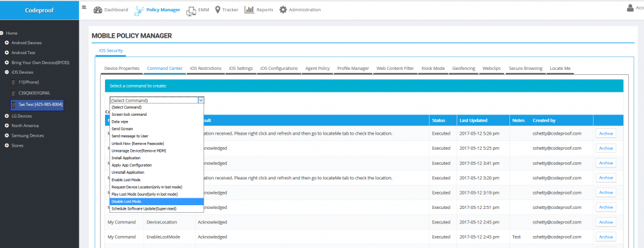The width and height of the screenshot is (644, 248).
Task: Choose Uninstall Application option
Action: [x=157, y=172]
